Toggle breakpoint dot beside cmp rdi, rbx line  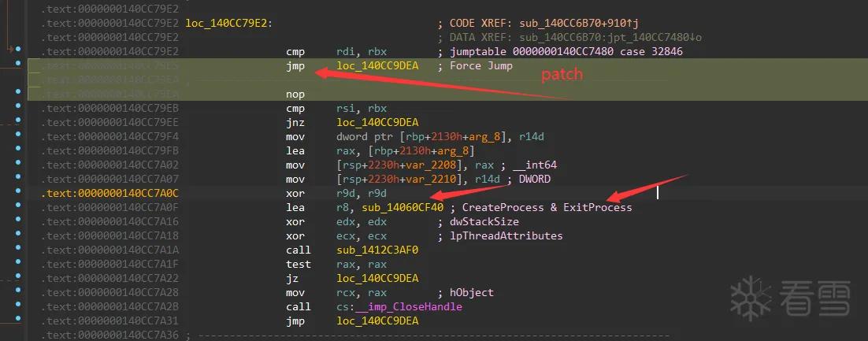[x=17, y=50]
